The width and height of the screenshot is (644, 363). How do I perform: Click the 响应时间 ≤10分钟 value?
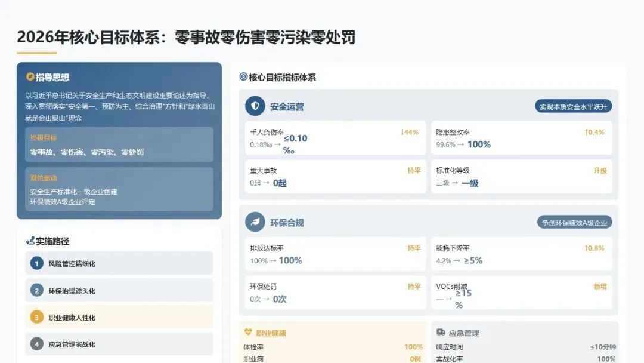click(x=602, y=347)
